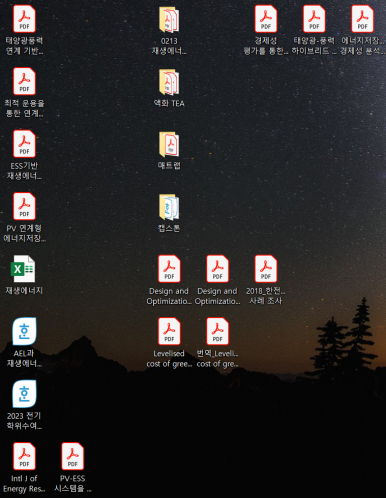386x498 pixels.
Task: Select the 2018_한전 사례 조사 PDF
Action: click(266, 269)
